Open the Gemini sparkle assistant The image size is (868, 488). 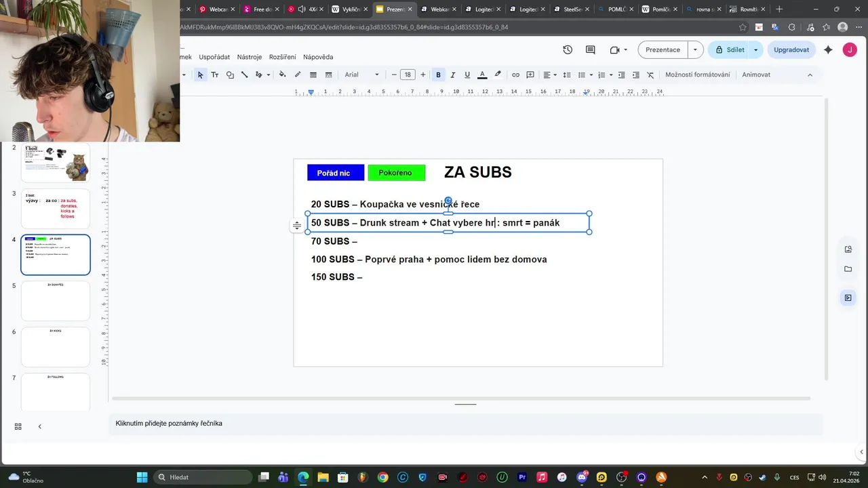point(828,49)
